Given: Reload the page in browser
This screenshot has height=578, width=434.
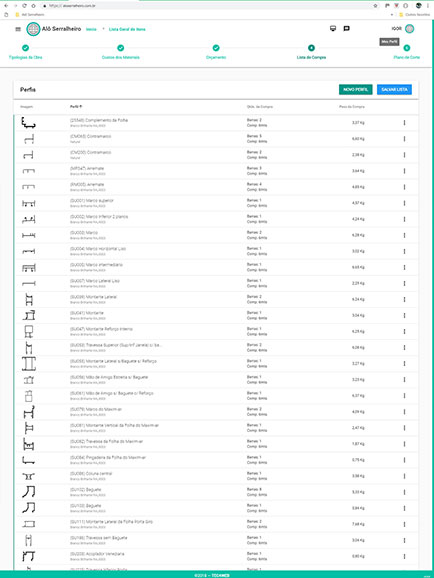Looking at the screenshot, I should click(24, 6).
